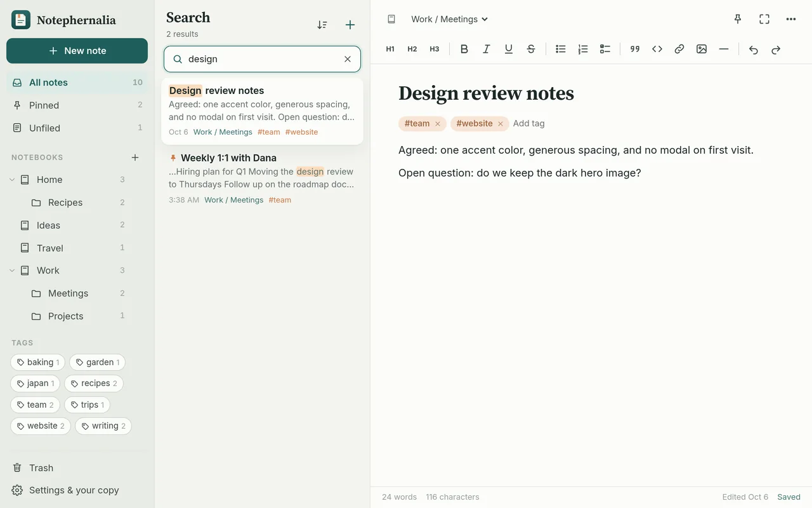Screen dimensions: 812x508
Task: Insert a numbered list
Action: pos(583,49)
